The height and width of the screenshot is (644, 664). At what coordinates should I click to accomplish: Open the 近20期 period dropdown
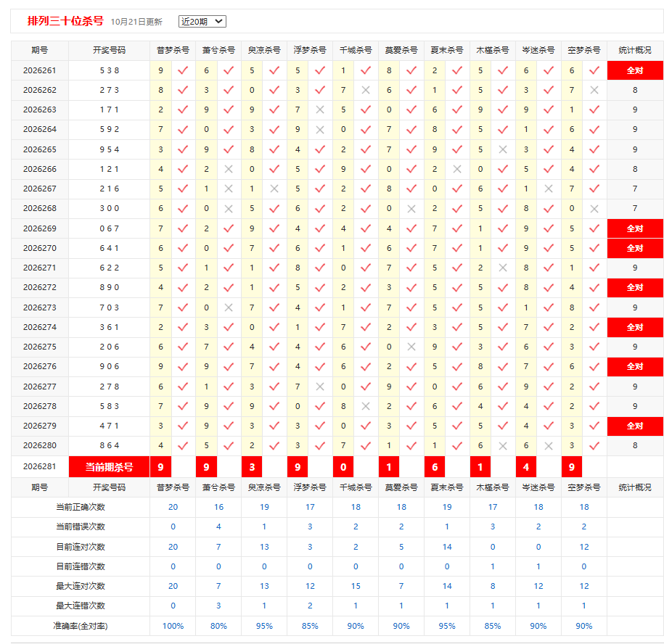[x=202, y=22]
